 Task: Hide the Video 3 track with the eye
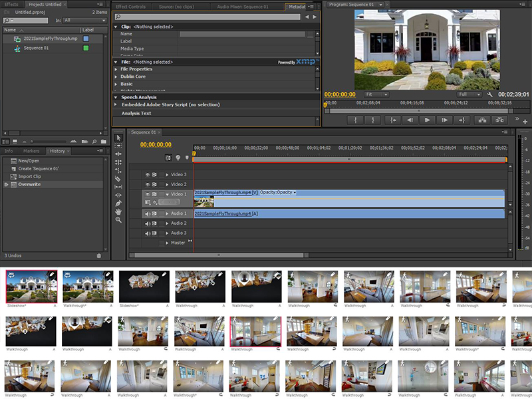point(148,174)
